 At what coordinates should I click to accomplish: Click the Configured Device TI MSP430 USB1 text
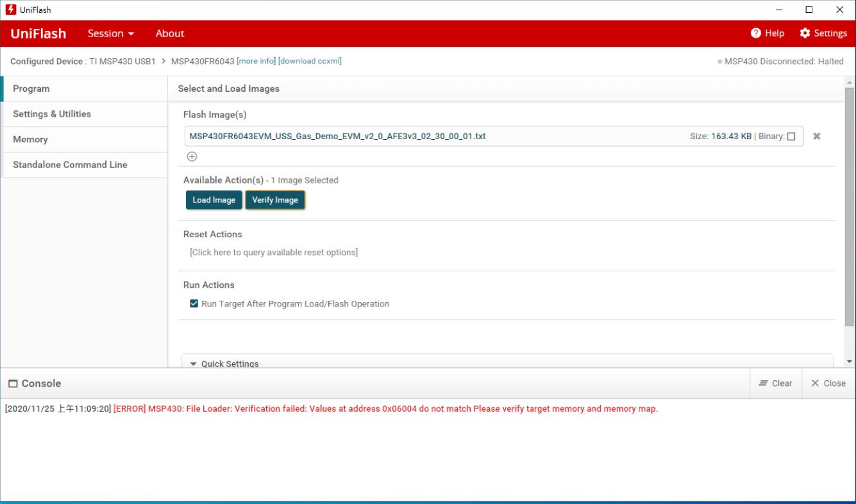83,61
